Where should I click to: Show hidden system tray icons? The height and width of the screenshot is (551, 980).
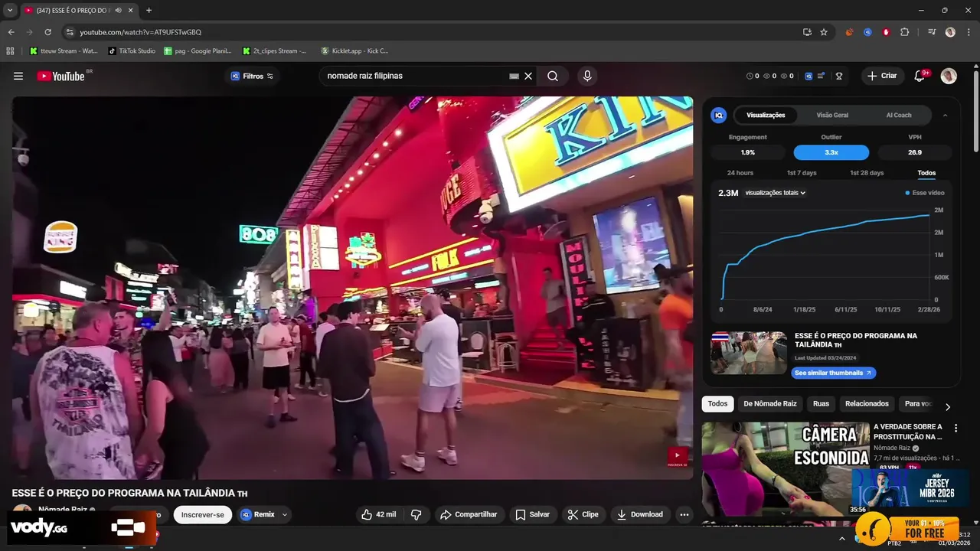click(x=842, y=539)
